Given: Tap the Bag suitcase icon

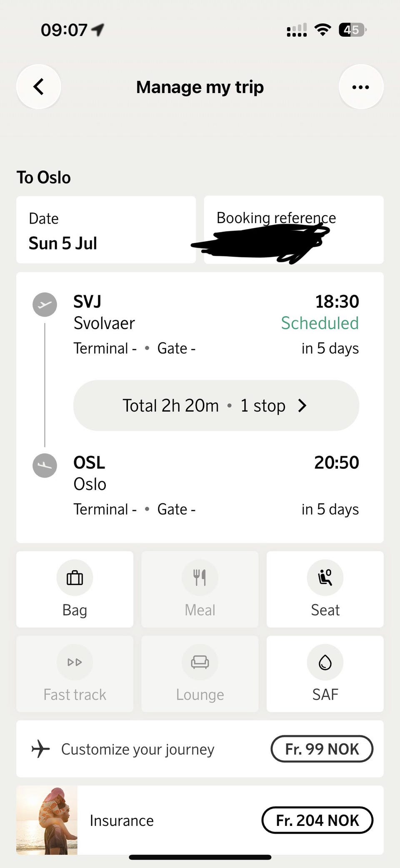Looking at the screenshot, I should tap(75, 578).
